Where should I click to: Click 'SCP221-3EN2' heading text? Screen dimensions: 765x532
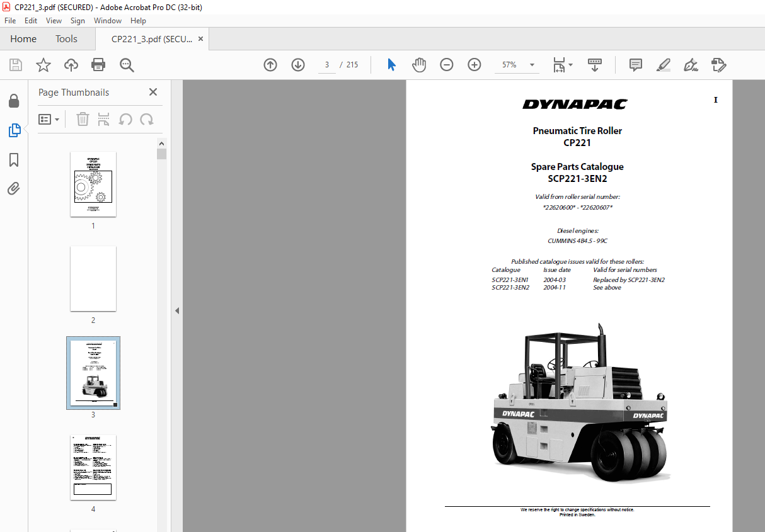[577, 179]
